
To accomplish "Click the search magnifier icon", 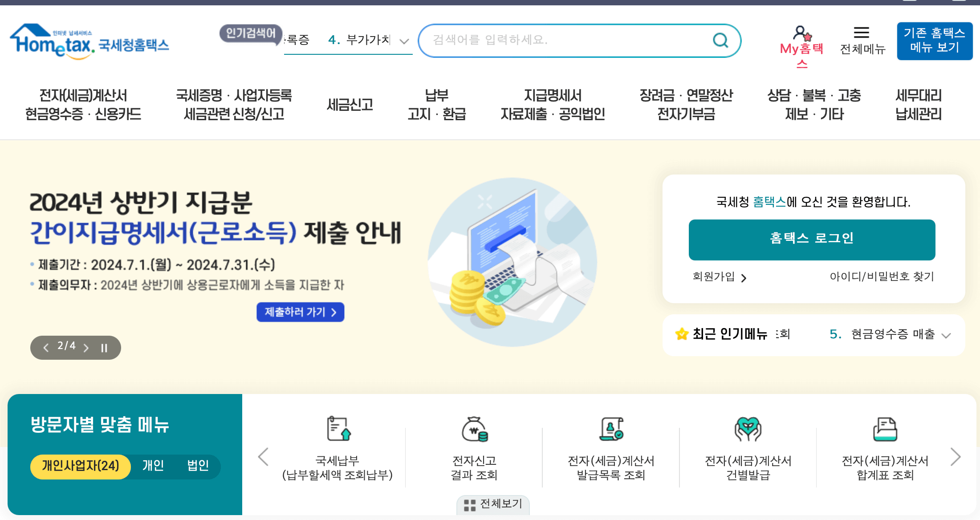I will (x=720, y=40).
